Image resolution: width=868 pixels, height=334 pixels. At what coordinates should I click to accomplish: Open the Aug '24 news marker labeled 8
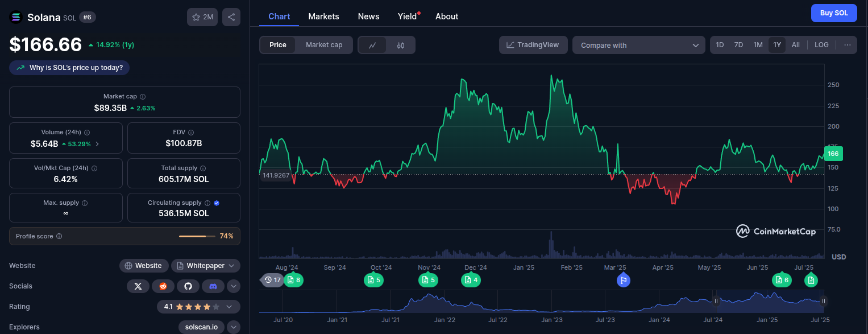tap(294, 280)
